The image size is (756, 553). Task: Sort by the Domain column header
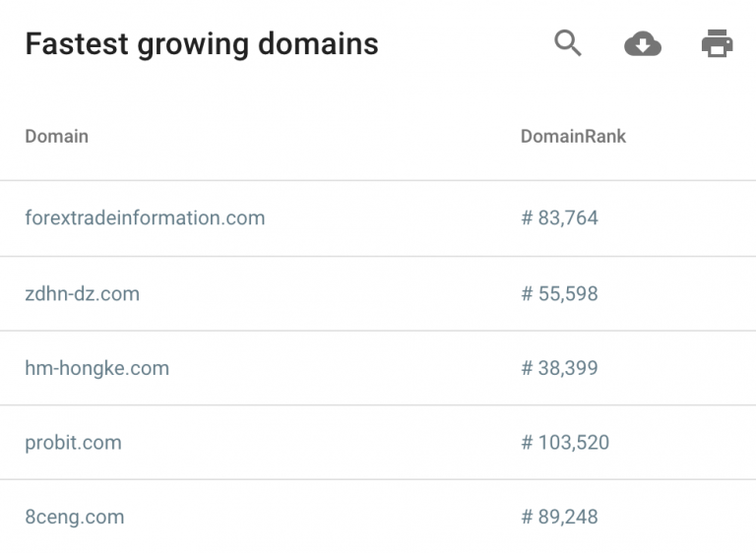click(57, 137)
